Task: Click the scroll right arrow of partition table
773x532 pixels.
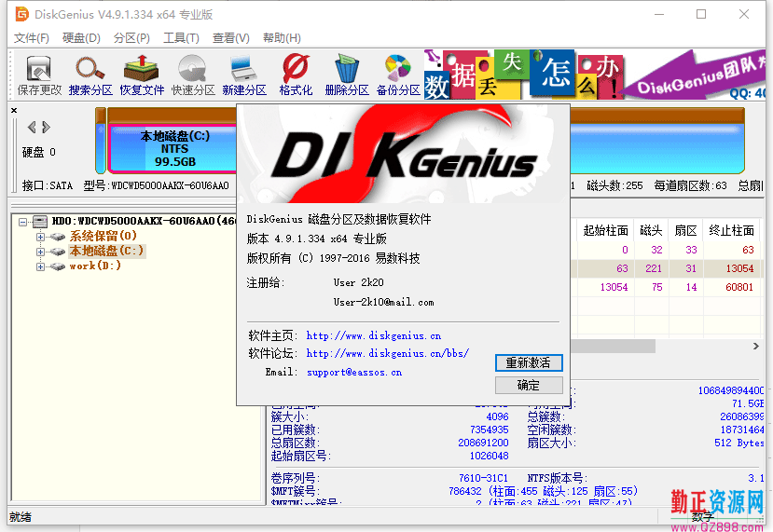Action: click(x=755, y=347)
